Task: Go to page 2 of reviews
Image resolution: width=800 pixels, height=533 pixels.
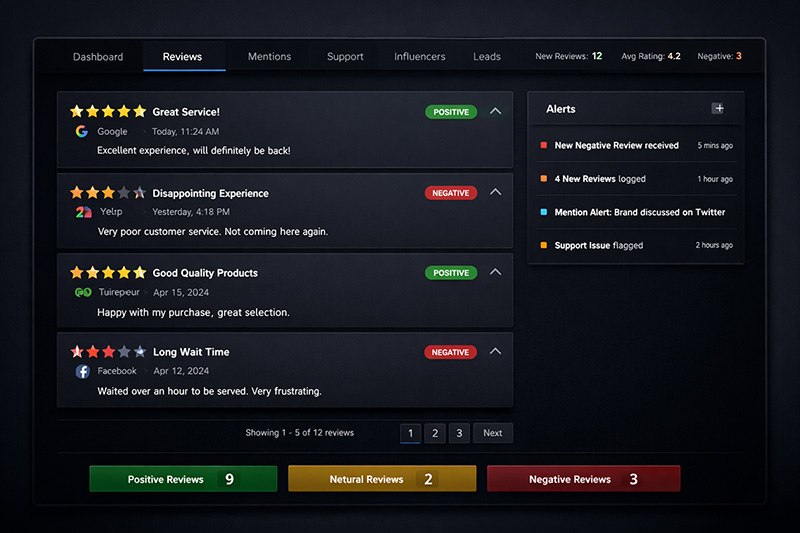Action: tap(435, 433)
